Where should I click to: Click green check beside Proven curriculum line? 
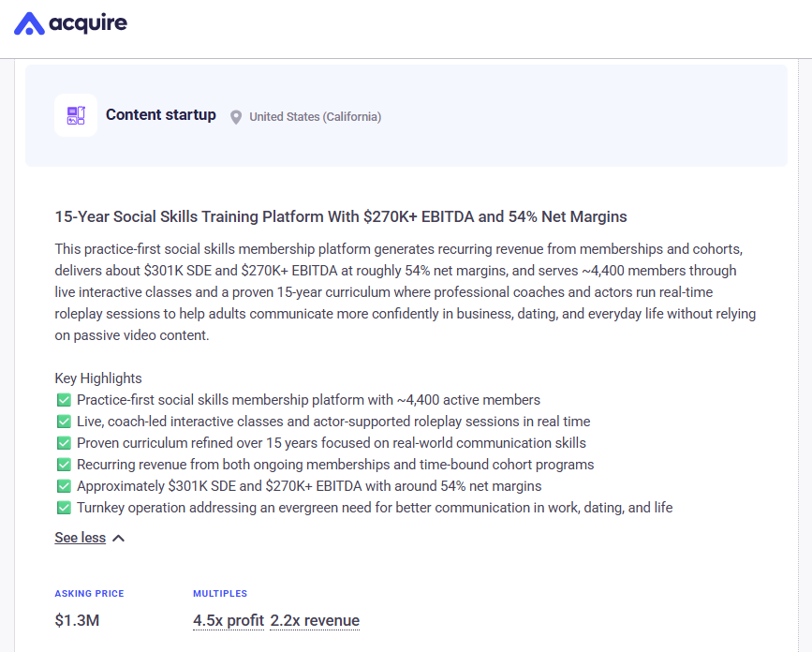point(64,443)
